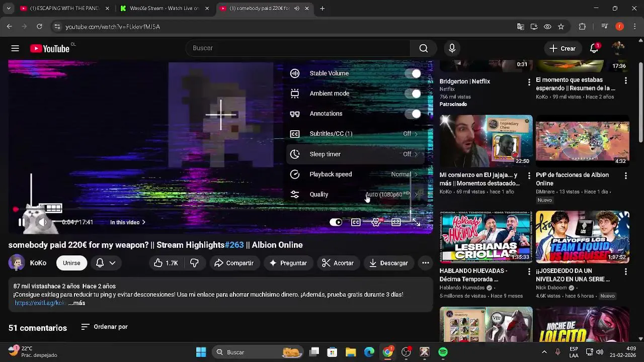Toggle closed captions in the player
Image resolution: width=644 pixels, height=362 pixels.
tap(356, 222)
